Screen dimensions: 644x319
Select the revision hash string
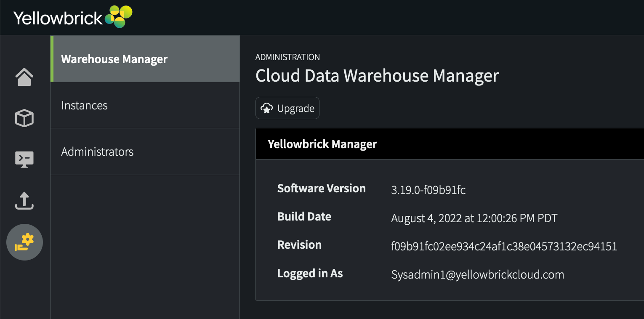[504, 246]
